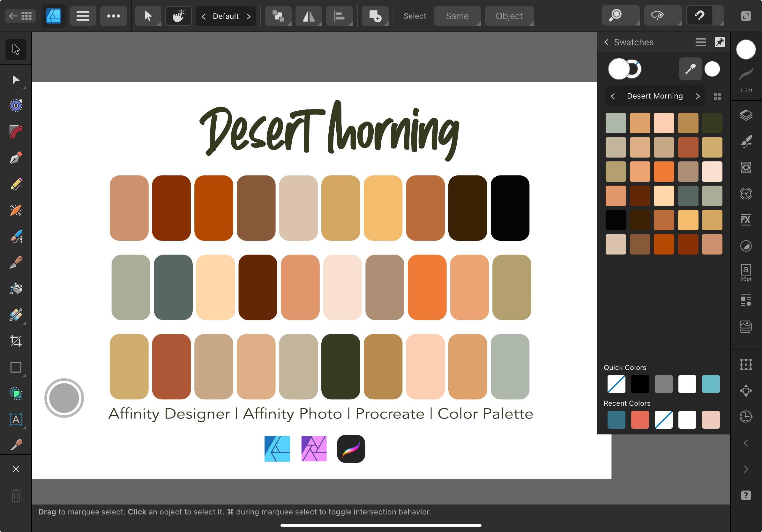Select the Vector Crop tool
The image size is (762, 532).
coord(16,341)
